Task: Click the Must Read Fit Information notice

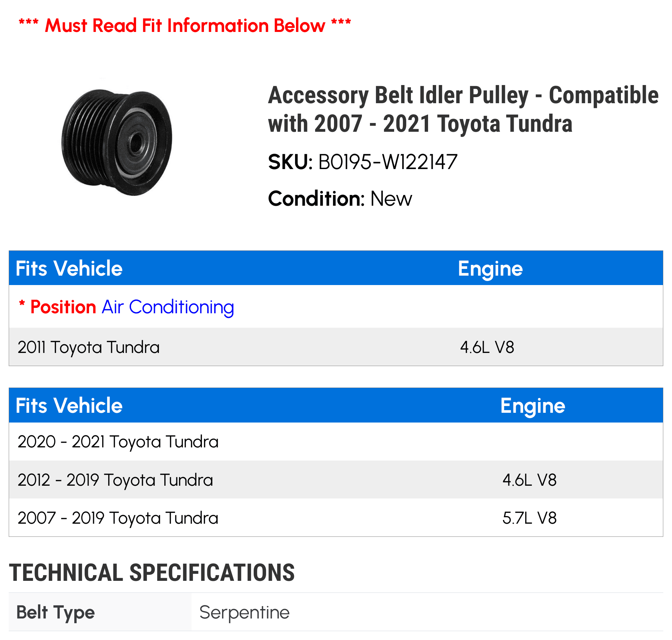Action: tap(184, 26)
